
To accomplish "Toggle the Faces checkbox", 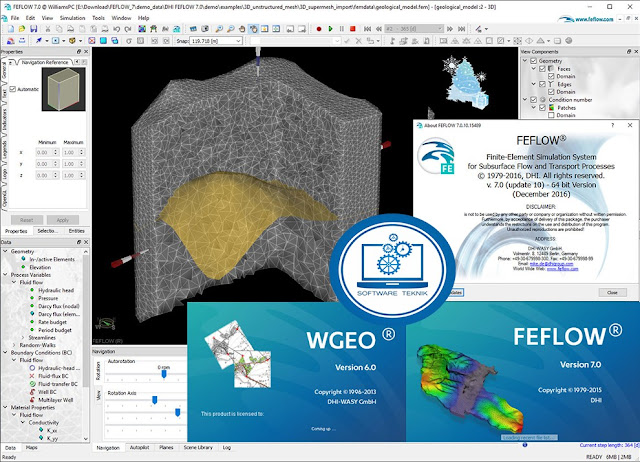I will (x=542, y=69).
